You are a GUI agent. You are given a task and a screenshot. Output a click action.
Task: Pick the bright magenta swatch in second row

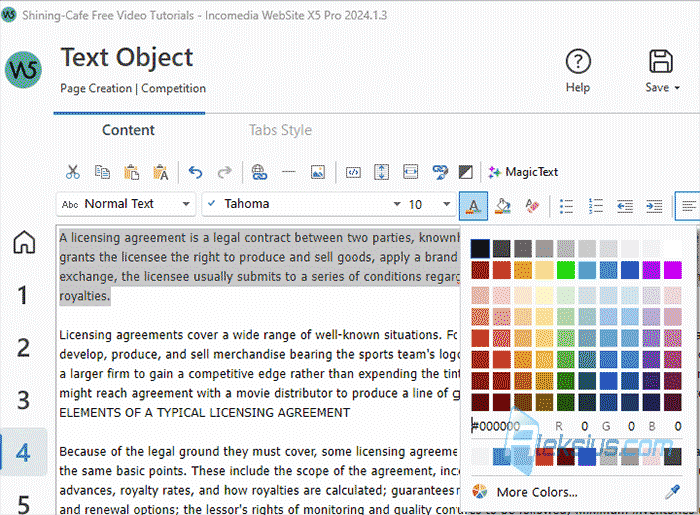[672, 270]
